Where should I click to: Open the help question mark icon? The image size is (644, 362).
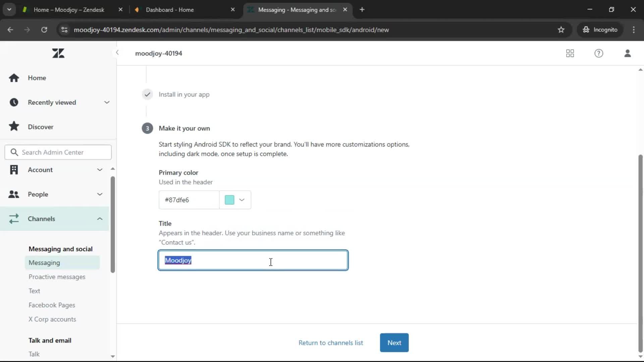tap(599, 53)
